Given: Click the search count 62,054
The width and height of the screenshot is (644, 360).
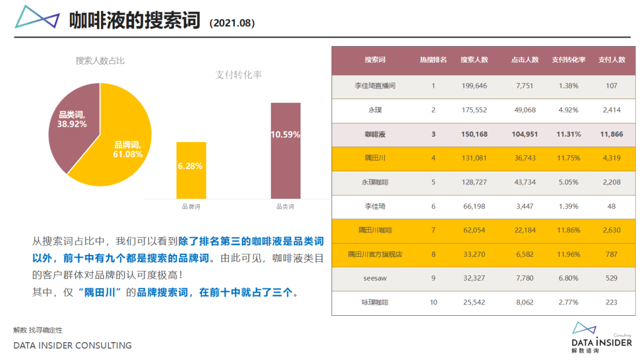Looking at the screenshot, I should [x=475, y=230].
